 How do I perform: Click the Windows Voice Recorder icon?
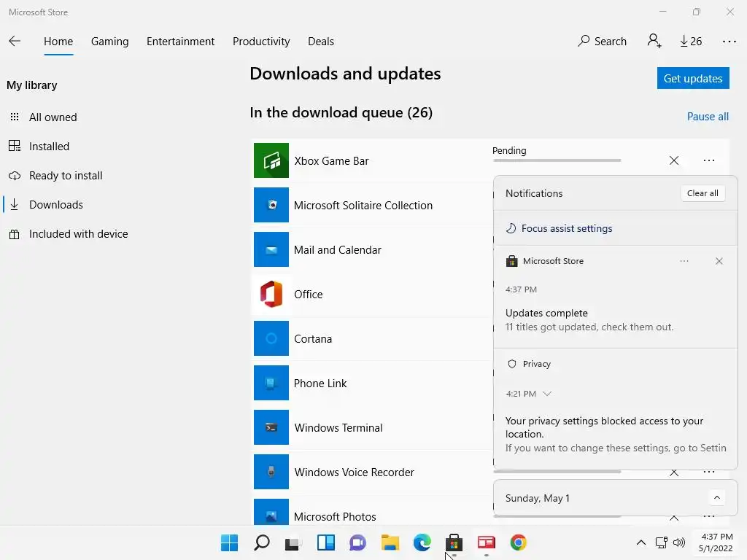pos(271,472)
